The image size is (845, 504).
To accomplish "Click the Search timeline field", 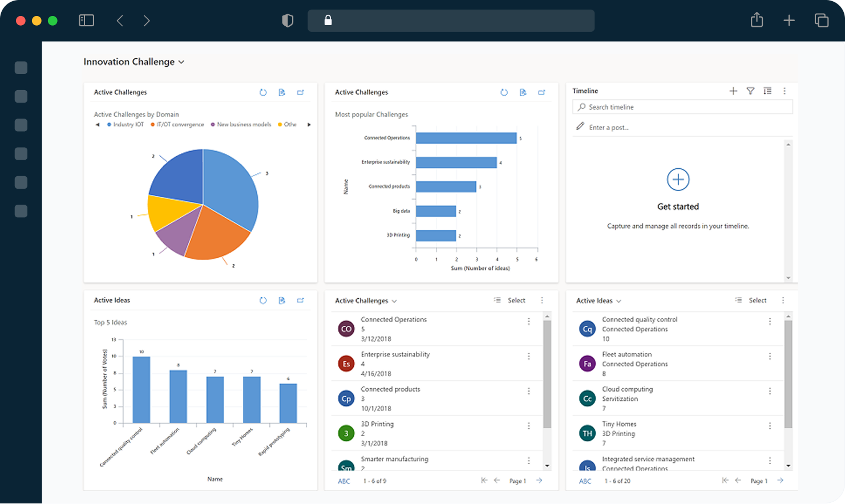I will coord(682,107).
